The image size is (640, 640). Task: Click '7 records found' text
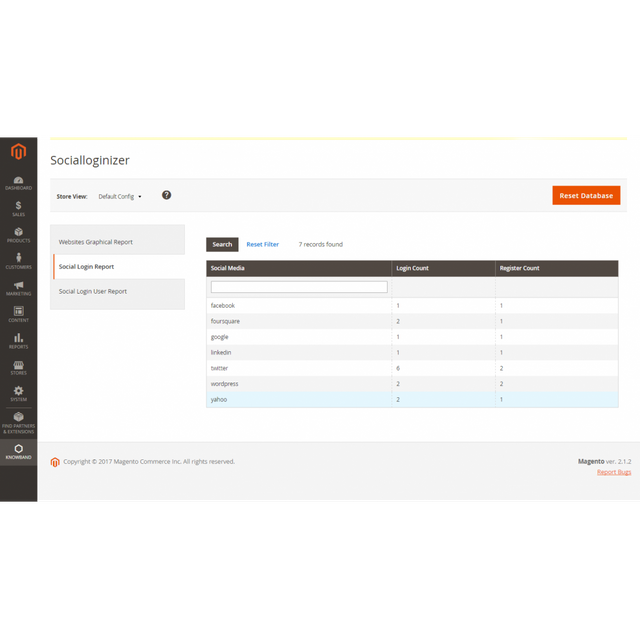click(x=320, y=244)
